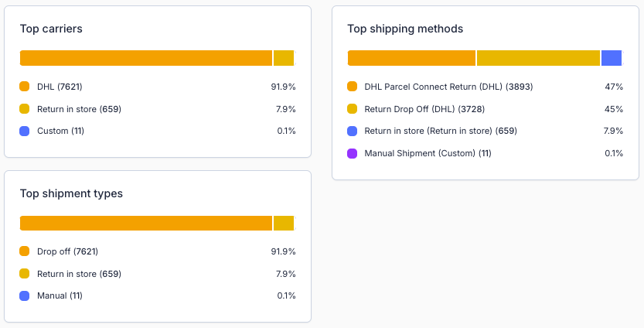
Task: Click the orange DHL carrier legend swatch
Action: tap(25, 87)
